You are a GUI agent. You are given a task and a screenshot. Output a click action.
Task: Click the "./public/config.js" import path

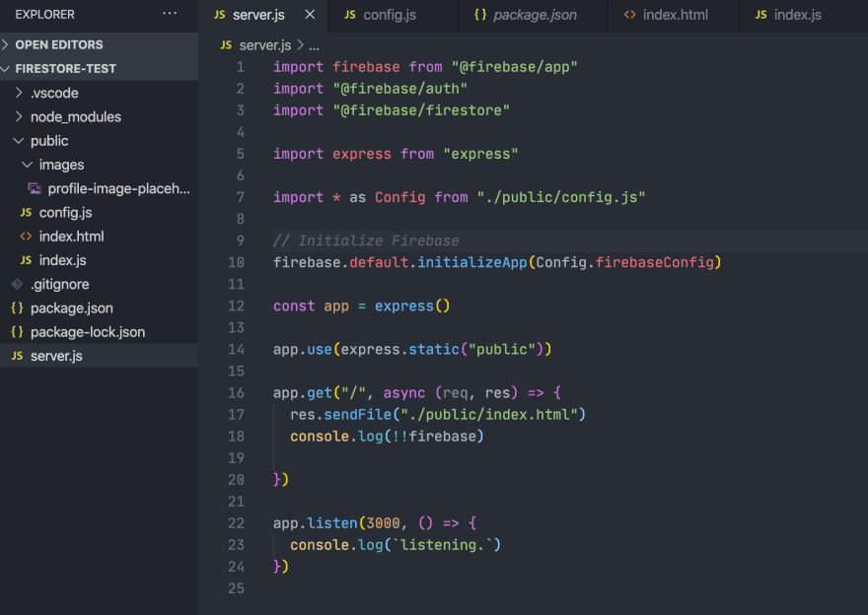coord(561,197)
